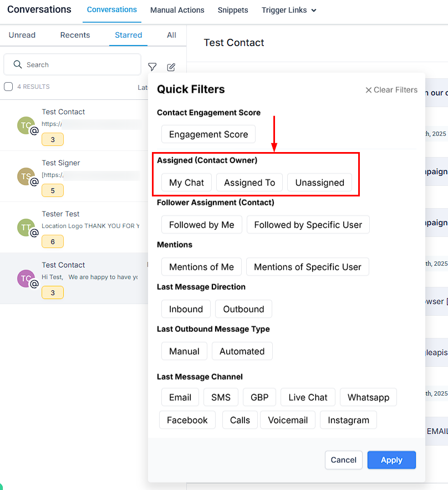Filter by Voicemail channel
The image size is (448, 490).
click(x=288, y=420)
